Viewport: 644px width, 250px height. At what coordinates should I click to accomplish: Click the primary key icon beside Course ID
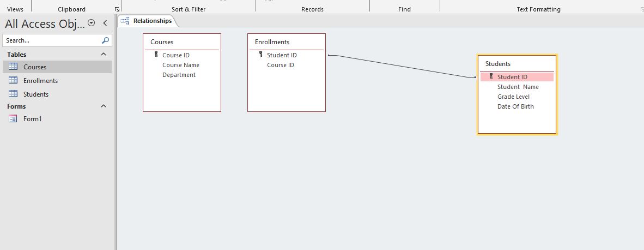(156, 54)
